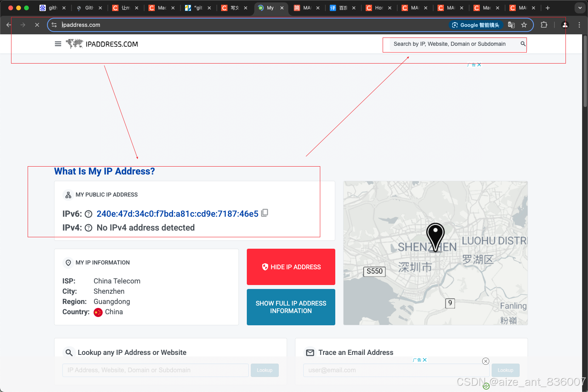Go back with the browser back arrow
Screen dimensions: 588x392
[9, 25]
